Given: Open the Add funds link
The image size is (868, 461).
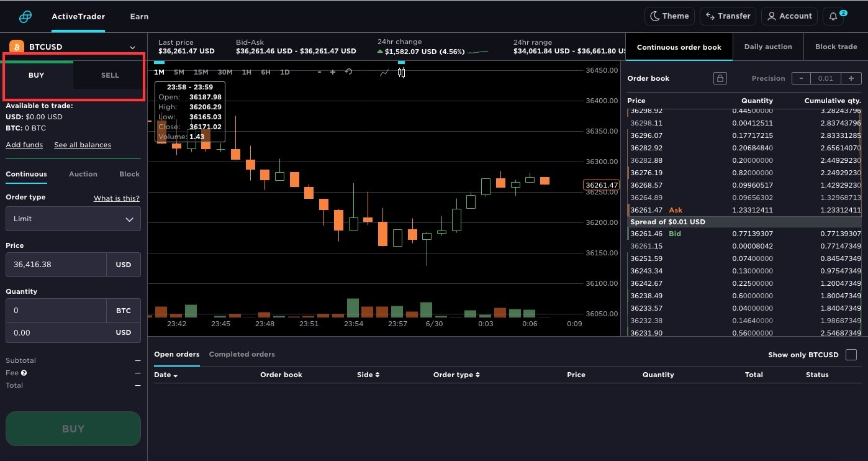Looking at the screenshot, I should pos(24,144).
